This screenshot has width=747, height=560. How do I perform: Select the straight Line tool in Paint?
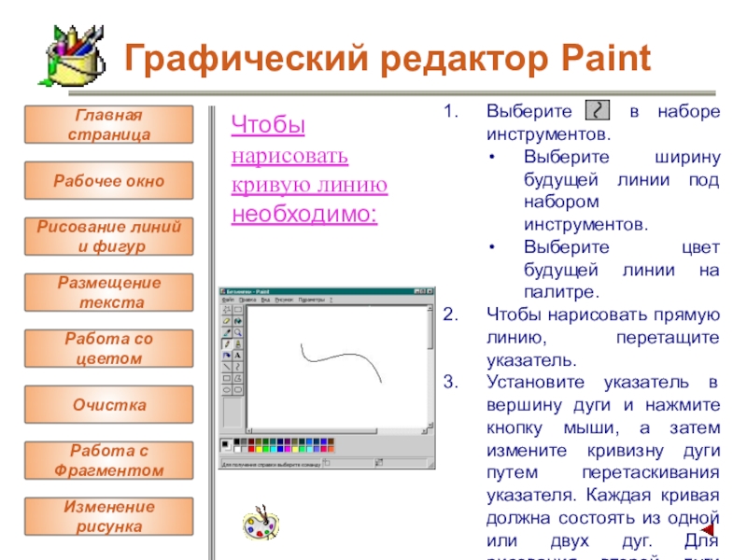pyautogui.click(x=227, y=367)
